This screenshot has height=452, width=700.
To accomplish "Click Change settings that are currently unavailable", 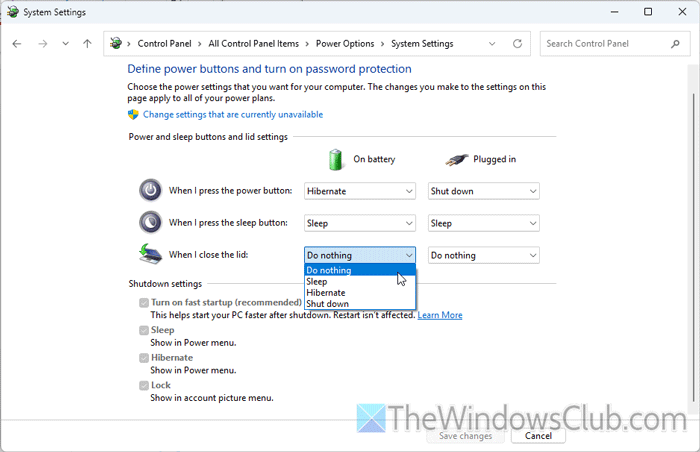I will [233, 115].
